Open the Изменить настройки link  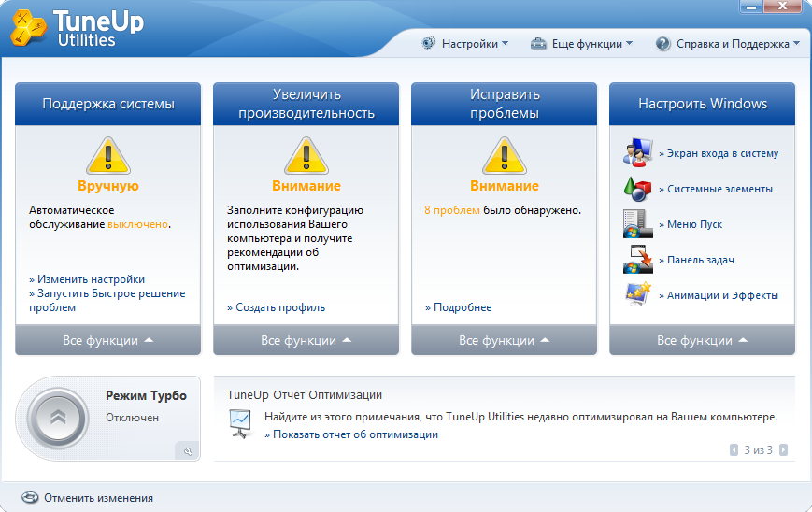pos(87,279)
